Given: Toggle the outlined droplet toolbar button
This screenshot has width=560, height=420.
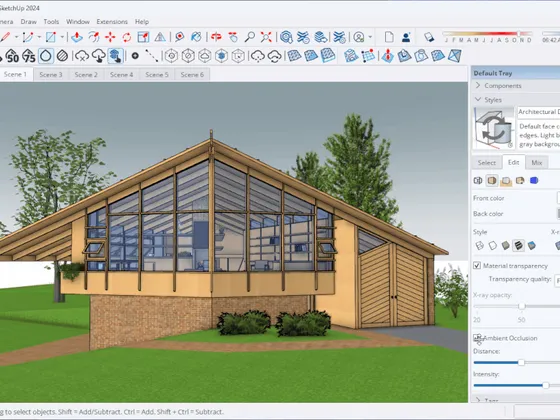Looking at the screenshot, I should tap(46, 56).
